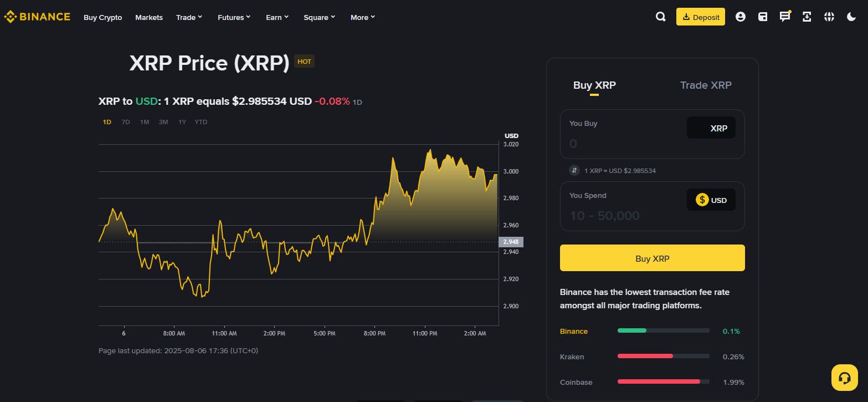Select the 1Y chart range
The height and width of the screenshot is (402, 868).
tap(182, 122)
